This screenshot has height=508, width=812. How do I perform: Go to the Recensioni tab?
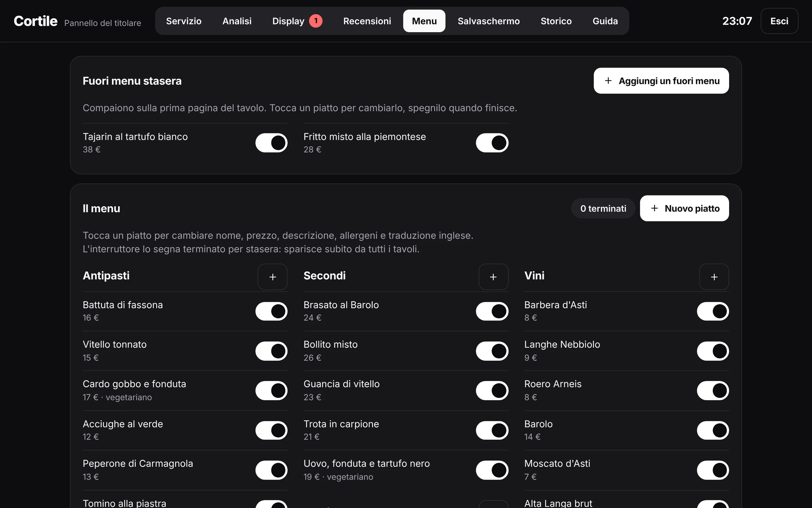(x=367, y=21)
